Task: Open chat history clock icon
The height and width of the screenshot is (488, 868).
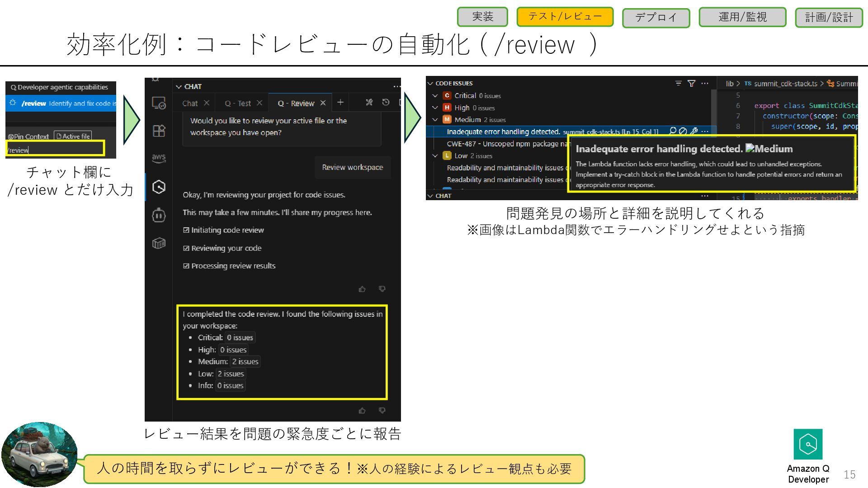Action: [386, 103]
